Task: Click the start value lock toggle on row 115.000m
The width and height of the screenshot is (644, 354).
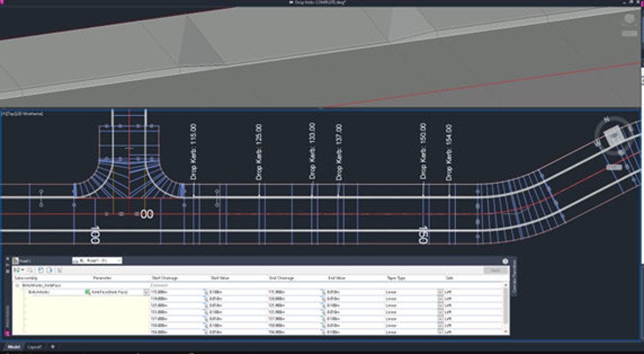Action: [x=205, y=291]
